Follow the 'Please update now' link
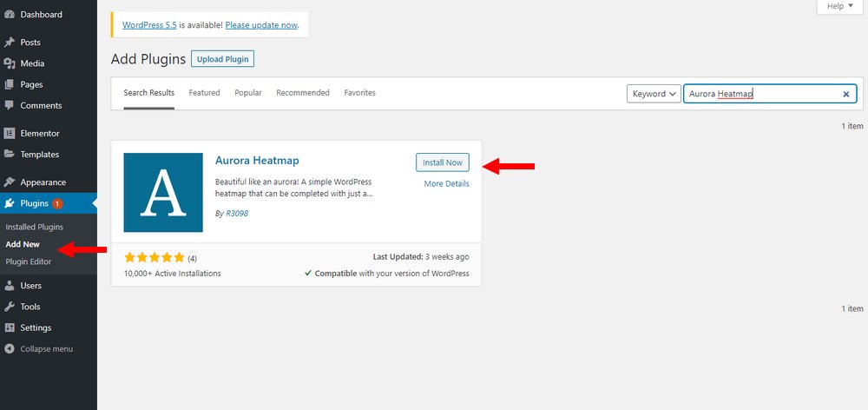This screenshot has width=868, height=410. [x=261, y=25]
